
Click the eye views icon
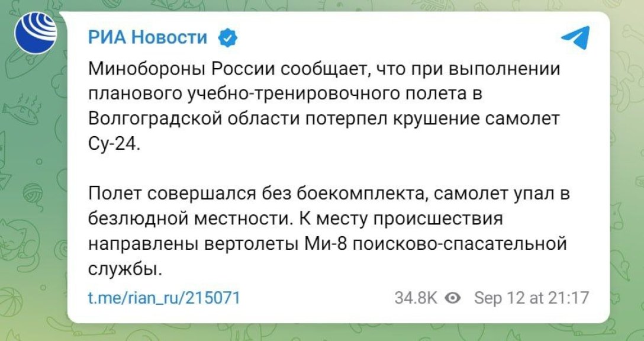pyautogui.click(x=453, y=297)
